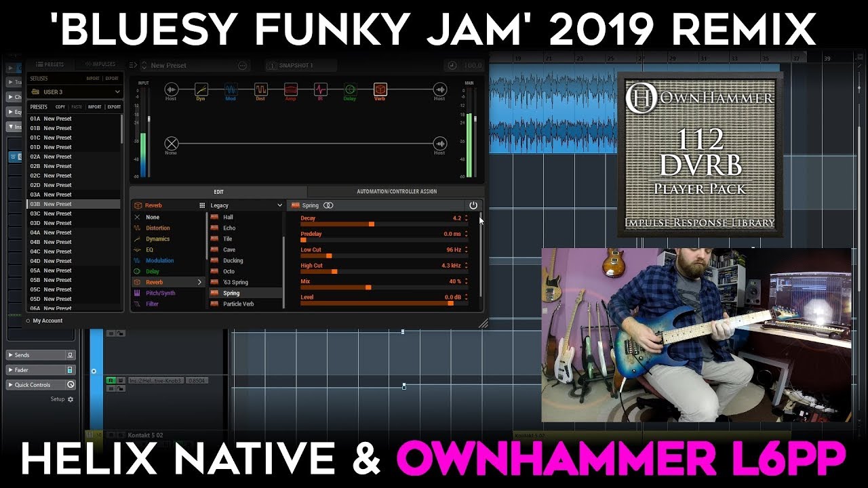Screen dimensions: 868x488
Task: Open the Legacy subcategory dropdown
Action: click(246, 205)
